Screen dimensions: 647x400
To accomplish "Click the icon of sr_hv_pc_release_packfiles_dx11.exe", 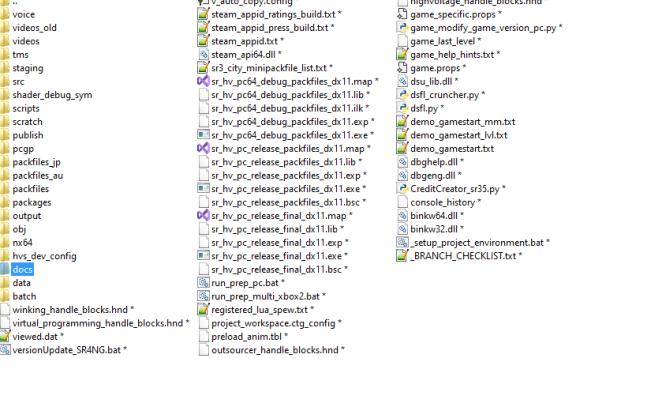I will (203, 188).
